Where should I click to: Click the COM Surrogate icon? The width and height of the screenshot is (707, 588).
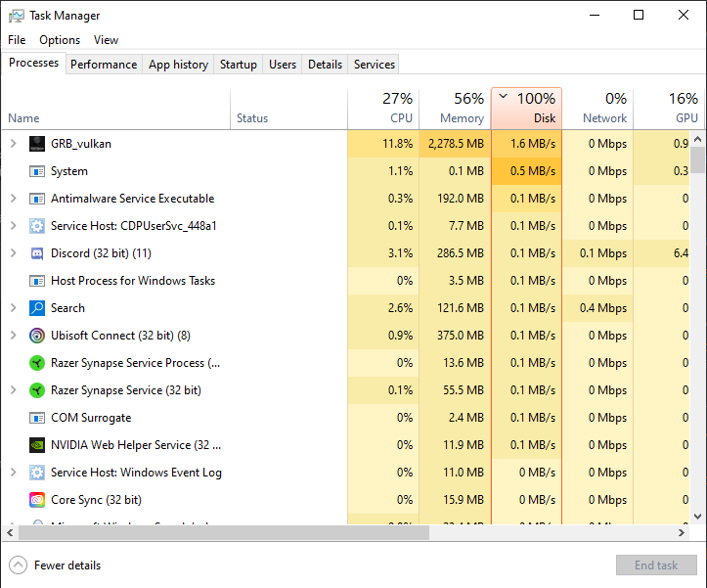pyautogui.click(x=37, y=418)
